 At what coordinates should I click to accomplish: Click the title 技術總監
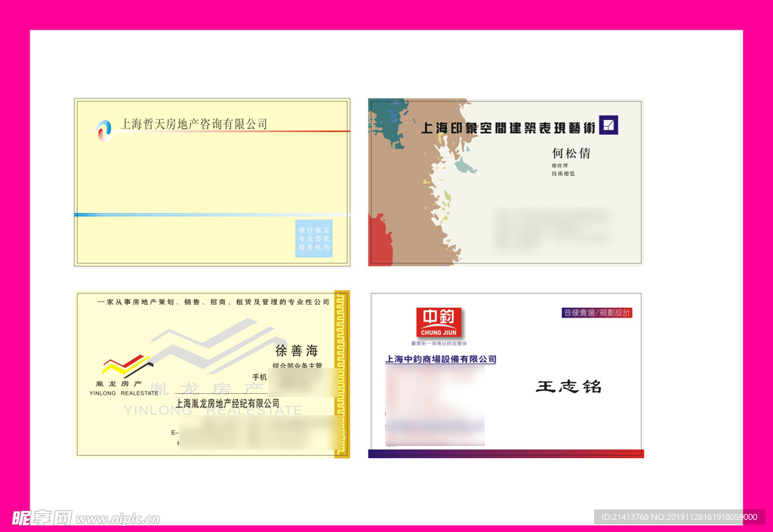pos(563,174)
